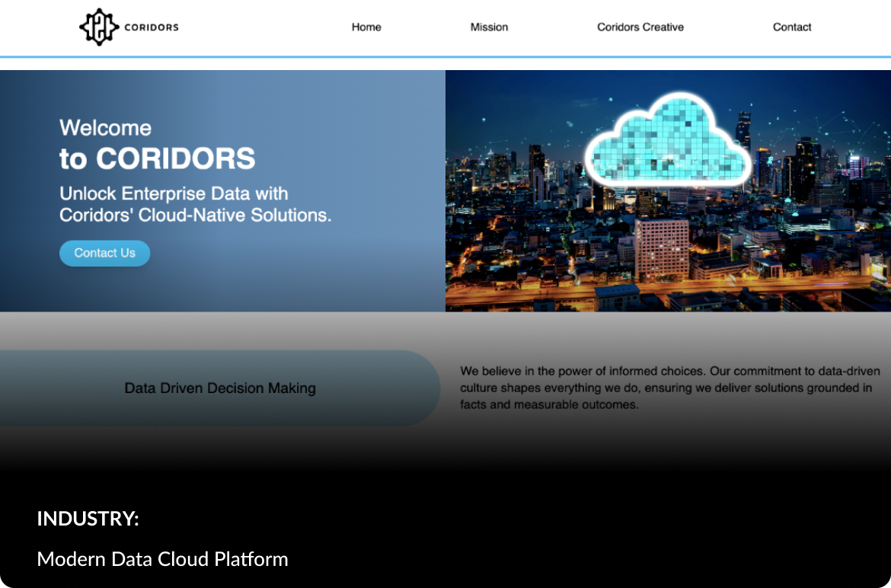Viewport: 891px width, 588px height.
Task: Click the lit high-rise building below the cloud
Action: click(x=661, y=248)
